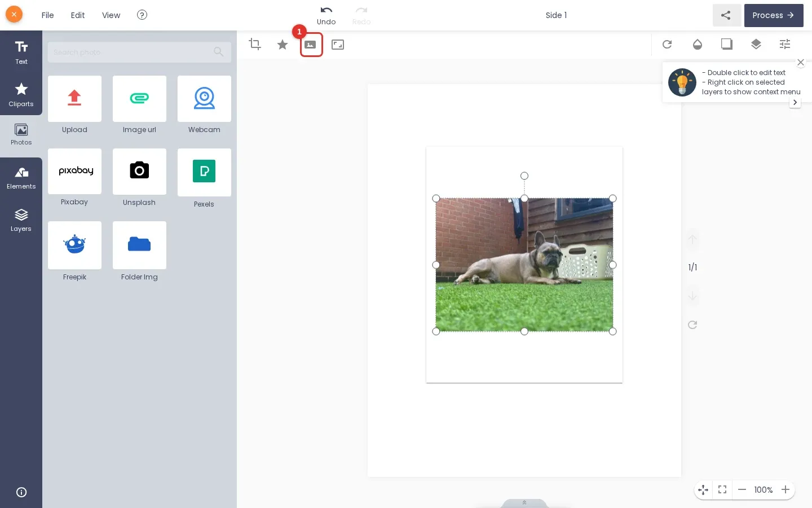Open Unsplash photo library
The height and width of the screenshot is (508, 812).
coord(139,171)
